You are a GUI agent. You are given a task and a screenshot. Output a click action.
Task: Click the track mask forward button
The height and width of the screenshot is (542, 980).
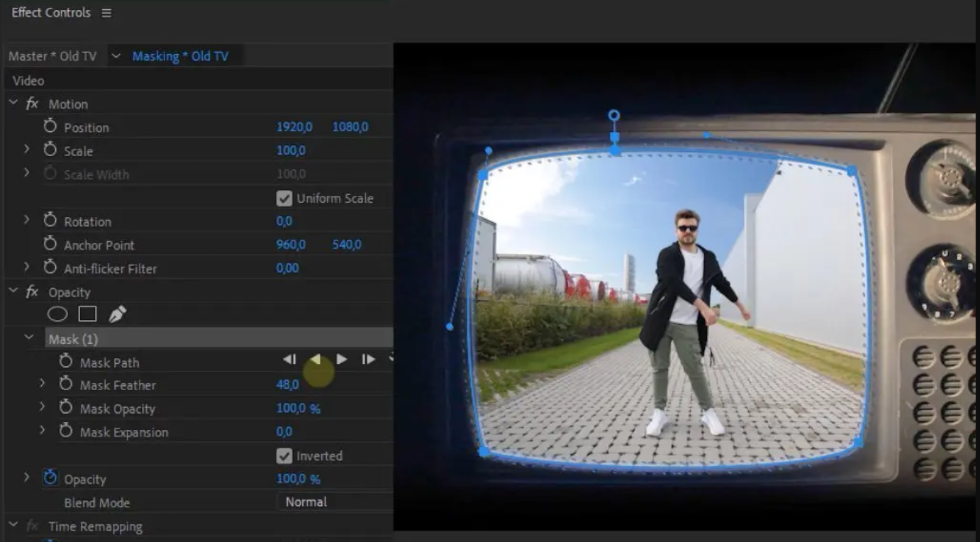point(343,359)
